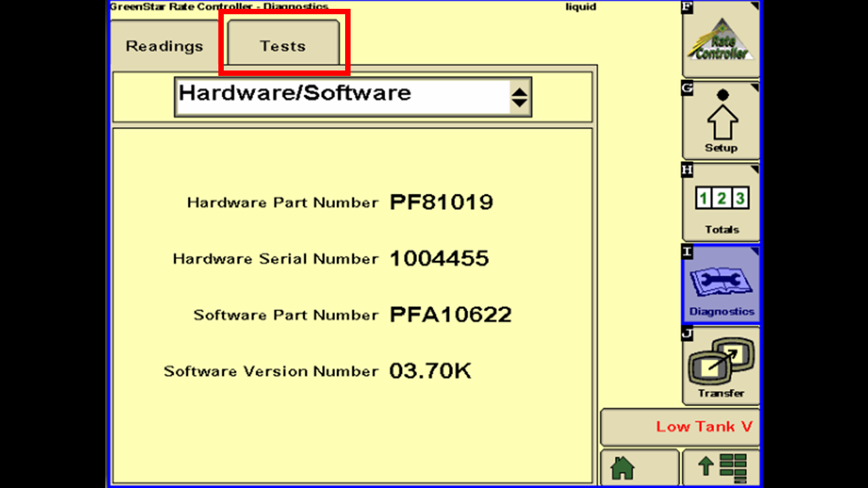Switch to the Readings tab
Viewport: 868px width, 488px height.
165,46
